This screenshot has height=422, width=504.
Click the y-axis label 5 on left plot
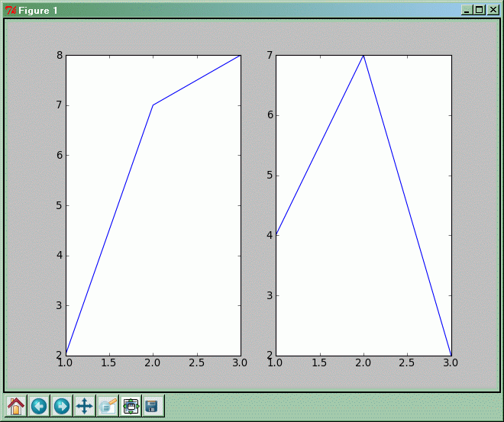click(x=58, y=205)
